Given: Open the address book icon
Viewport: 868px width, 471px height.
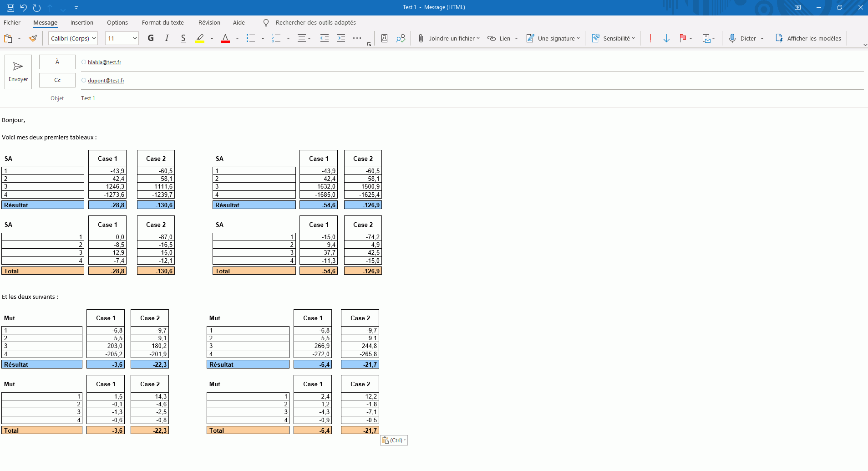Looking at the screenshot, I should pos(384,38).
